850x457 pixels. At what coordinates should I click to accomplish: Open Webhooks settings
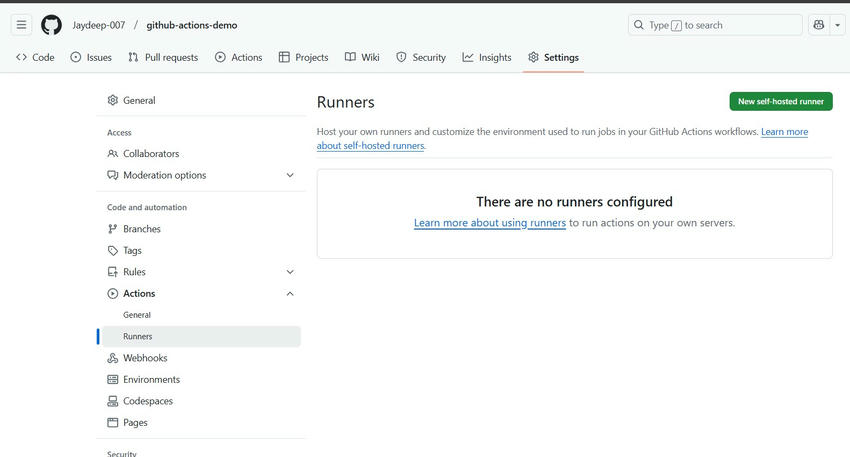pos(201,358)
